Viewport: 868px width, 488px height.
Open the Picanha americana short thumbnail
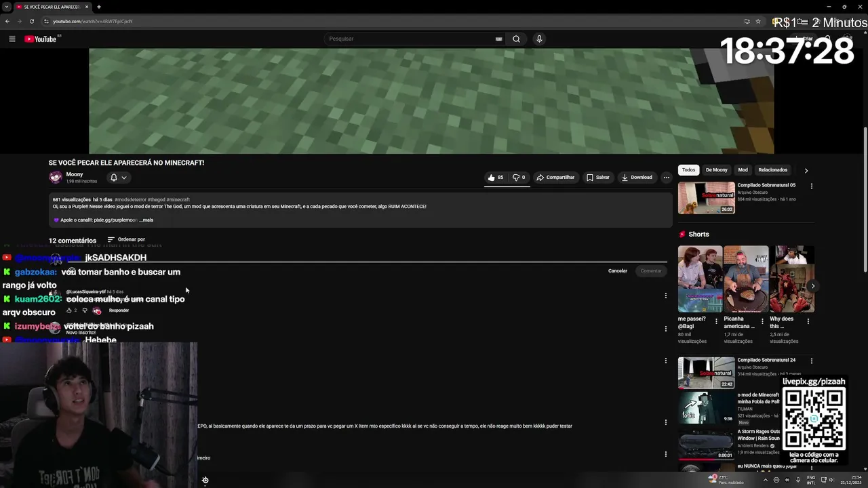(746, 279)
